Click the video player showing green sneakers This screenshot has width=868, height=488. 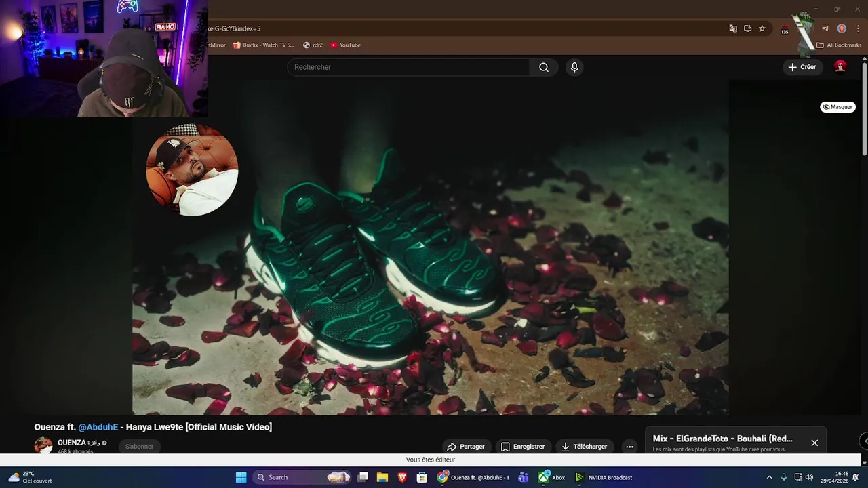click(431, 247)
